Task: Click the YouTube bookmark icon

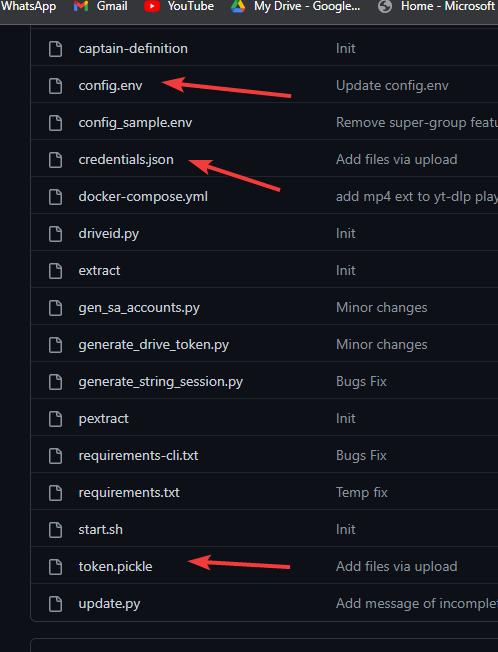Action: pos(152,6)
